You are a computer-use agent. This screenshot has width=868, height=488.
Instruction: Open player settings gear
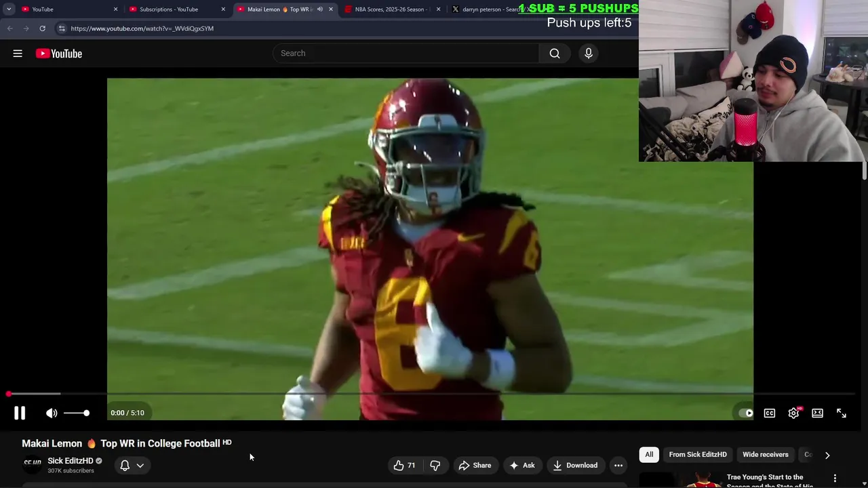pos(793,413)
